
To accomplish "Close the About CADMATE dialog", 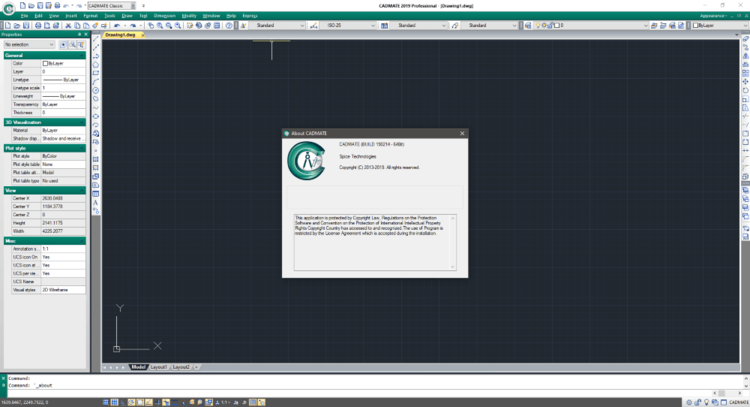I will tap(461, 132).
